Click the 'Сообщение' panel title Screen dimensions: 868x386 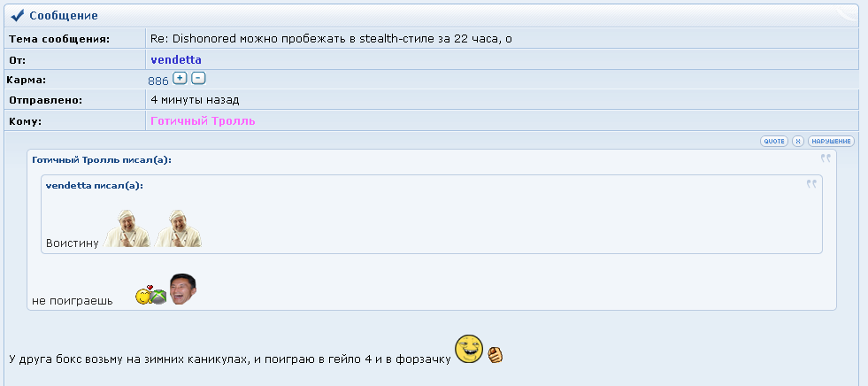[64, 16]
